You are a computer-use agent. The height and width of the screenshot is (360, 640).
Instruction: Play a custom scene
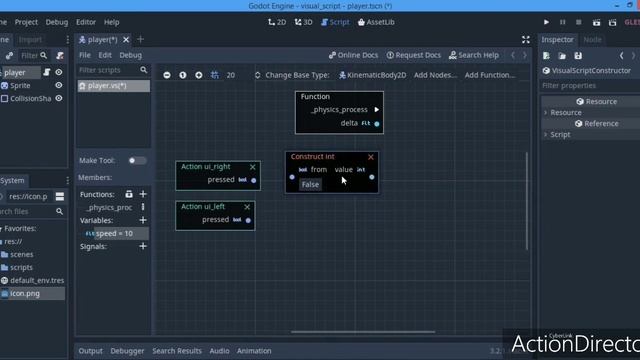pyautogui.click(x=612, y=22)
